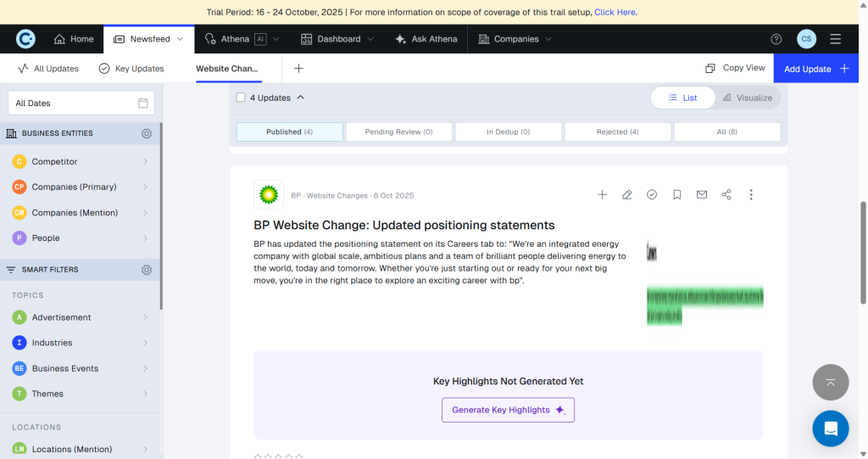
Task: Expand the Advertisement topic
Action: 145,317
